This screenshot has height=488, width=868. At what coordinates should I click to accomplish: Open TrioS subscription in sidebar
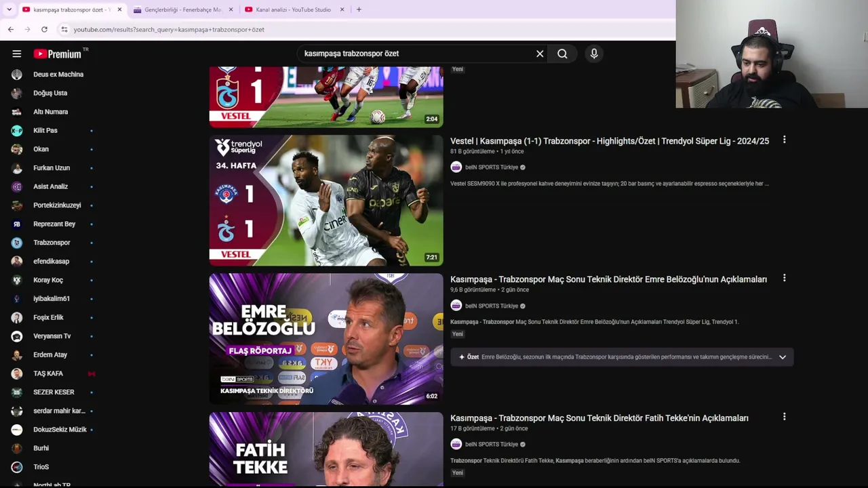point(41,467)
